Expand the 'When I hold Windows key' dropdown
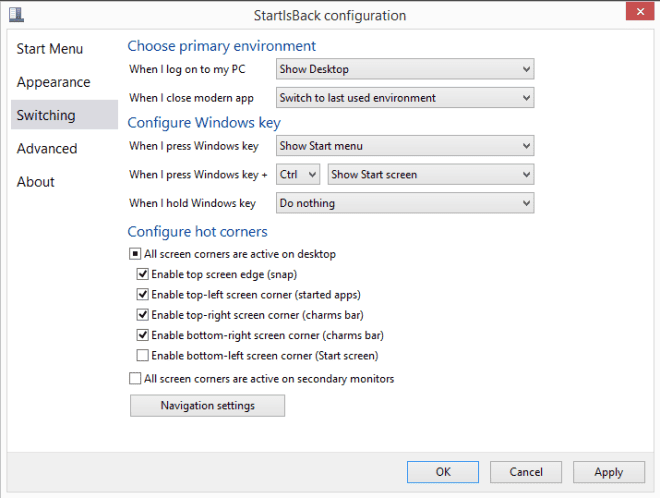This screenshot has width=660, height=498. click(405, 203)
